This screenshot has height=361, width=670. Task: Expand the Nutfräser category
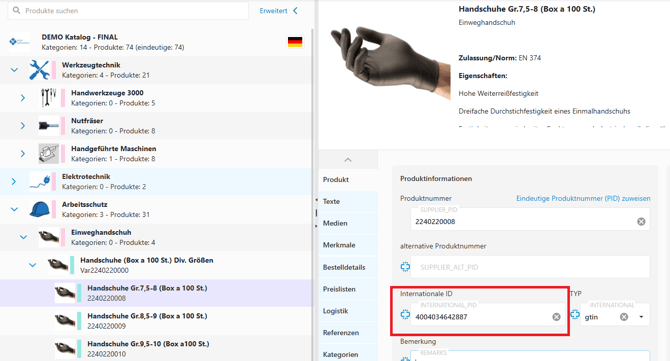pos(23,126)
